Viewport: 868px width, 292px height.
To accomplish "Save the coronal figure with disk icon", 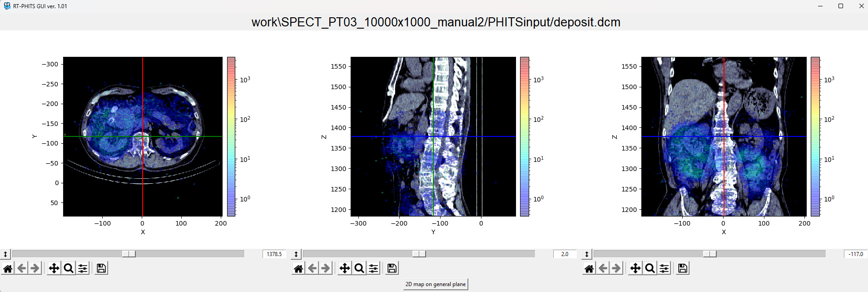I will 682,268.
